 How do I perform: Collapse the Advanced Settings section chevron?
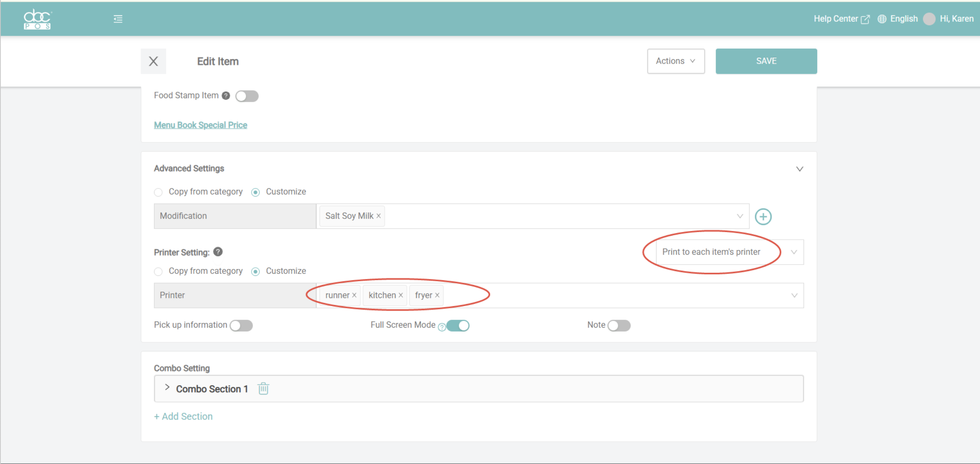tap(799, 169)
